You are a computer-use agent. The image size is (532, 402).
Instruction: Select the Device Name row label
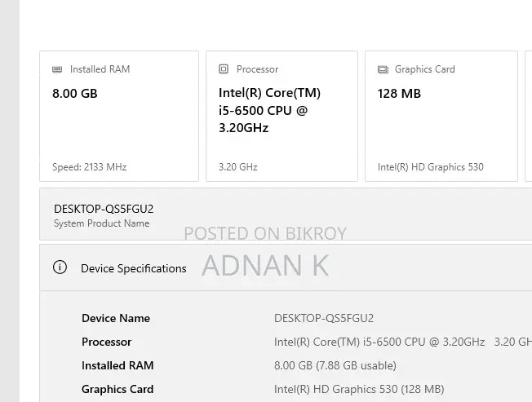pos(116,318)
